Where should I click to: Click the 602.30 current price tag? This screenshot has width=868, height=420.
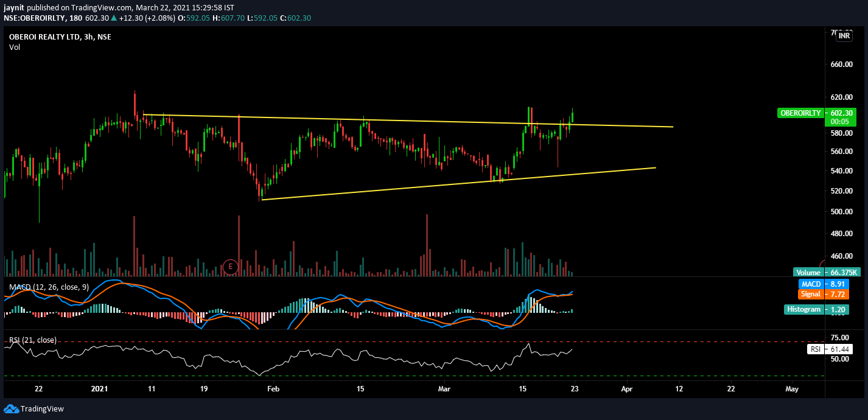pos(842,113)
